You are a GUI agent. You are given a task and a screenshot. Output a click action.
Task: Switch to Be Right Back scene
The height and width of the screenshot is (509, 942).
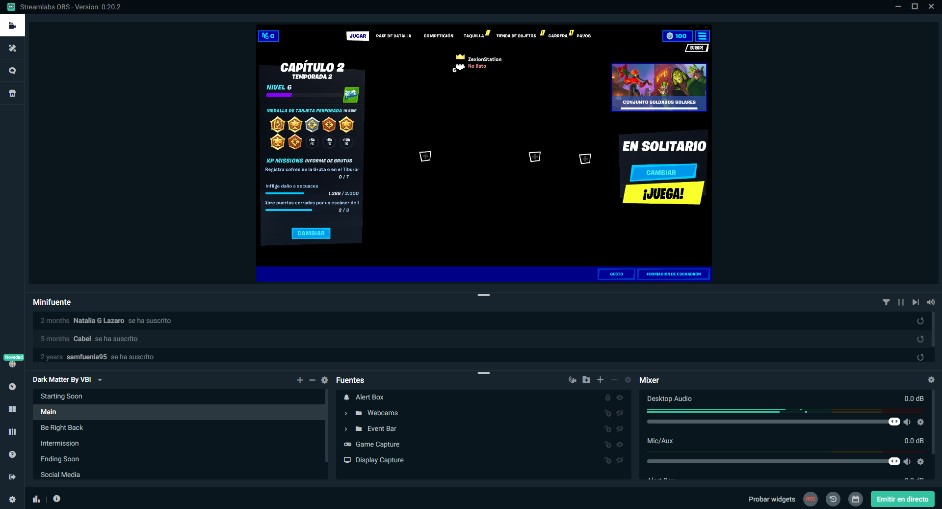(179, 427)
